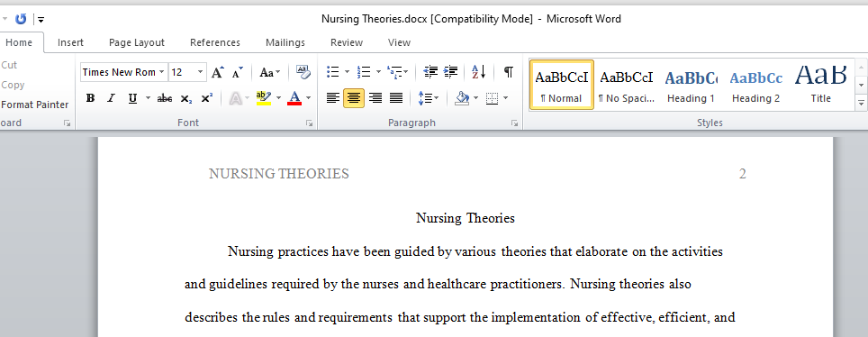The image size is (868, 337).
Task: Click the Multilevel List icon
Action: tap(394, 72)
